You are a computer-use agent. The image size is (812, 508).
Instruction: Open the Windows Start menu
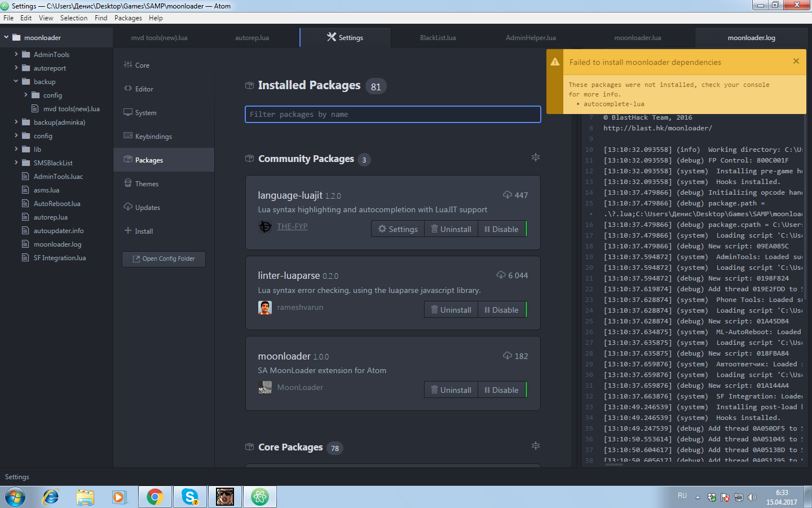coord(15,497)
